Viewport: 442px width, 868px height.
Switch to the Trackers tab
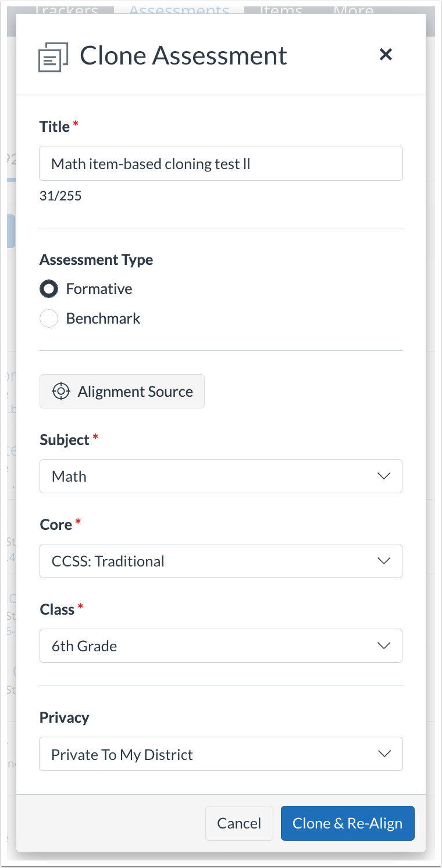68,9
